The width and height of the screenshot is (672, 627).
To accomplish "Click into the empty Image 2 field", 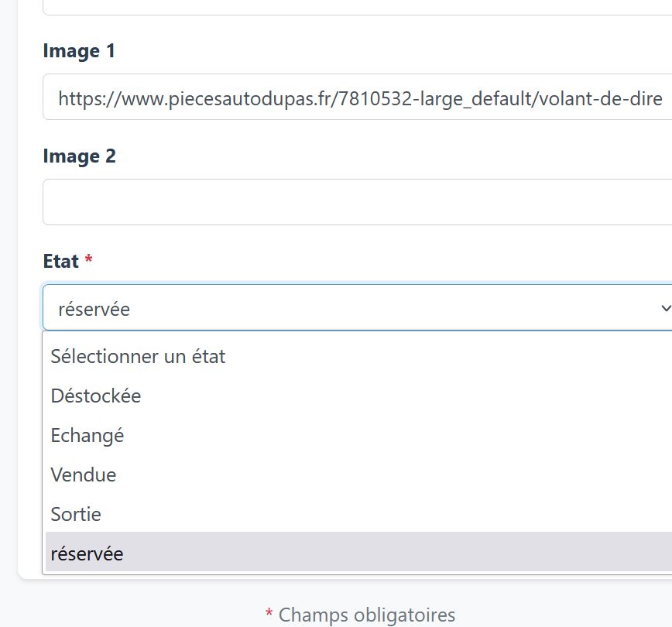I will pos(357,202).
